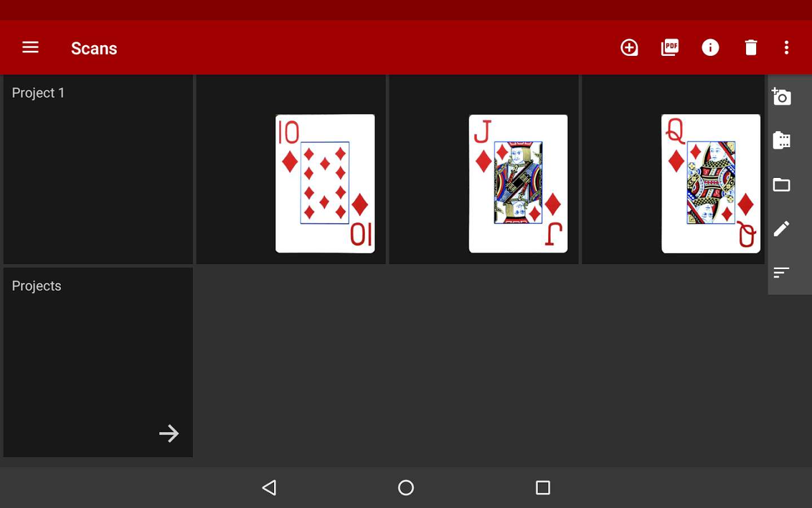The image size is (812, 508).
Task: Open the sort order icon
Action: pyautogui.click(x=782, y=273)
